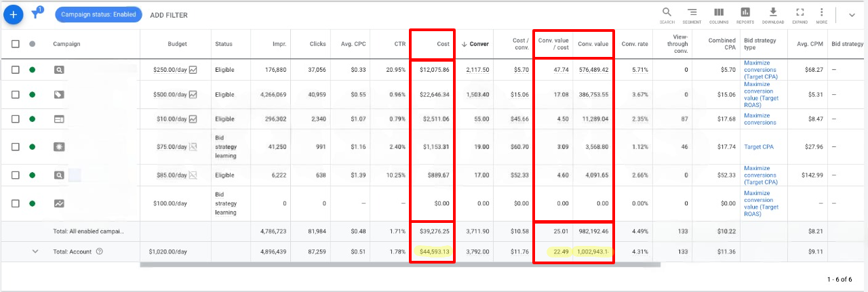Open the filter funnel icon
The height and width of the screenshot is (292, 868).
tap(37, 14)
